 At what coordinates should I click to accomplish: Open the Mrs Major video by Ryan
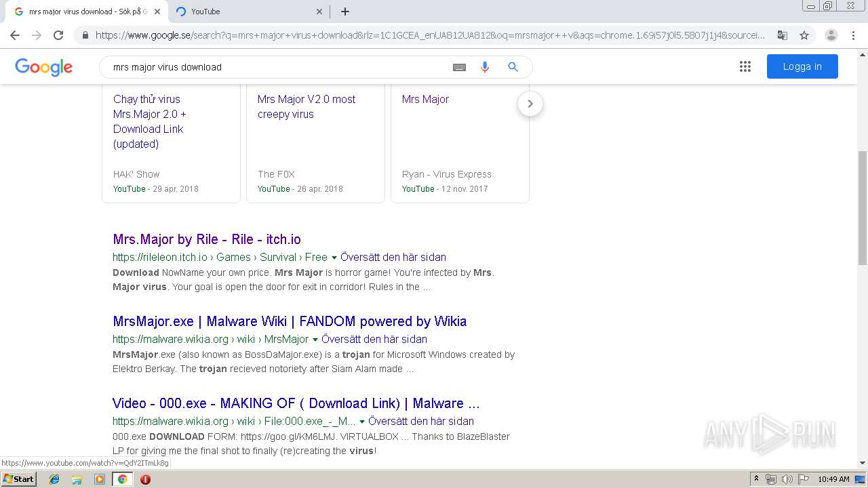(425, 99)
